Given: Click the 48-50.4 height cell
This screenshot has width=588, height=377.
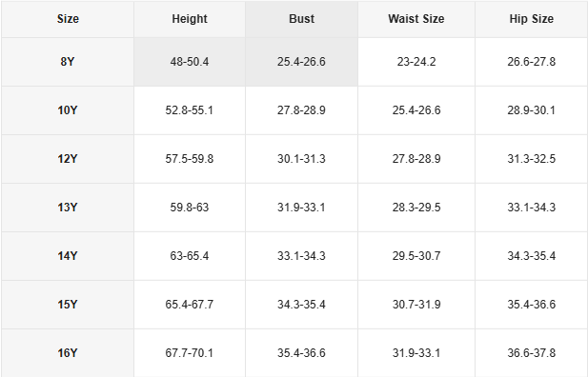Looking at the screenshot, I should tap(190, 62).
